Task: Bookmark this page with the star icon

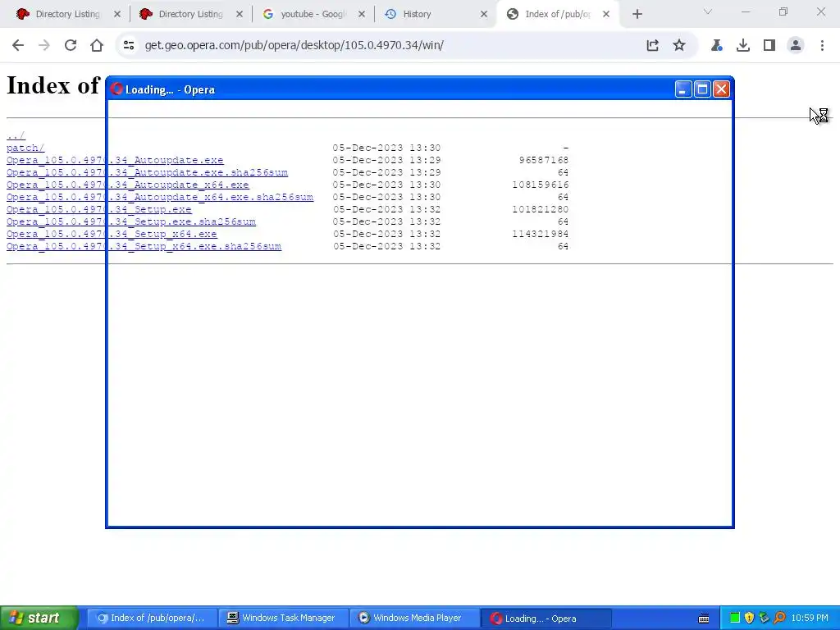Action: [678, 46]
